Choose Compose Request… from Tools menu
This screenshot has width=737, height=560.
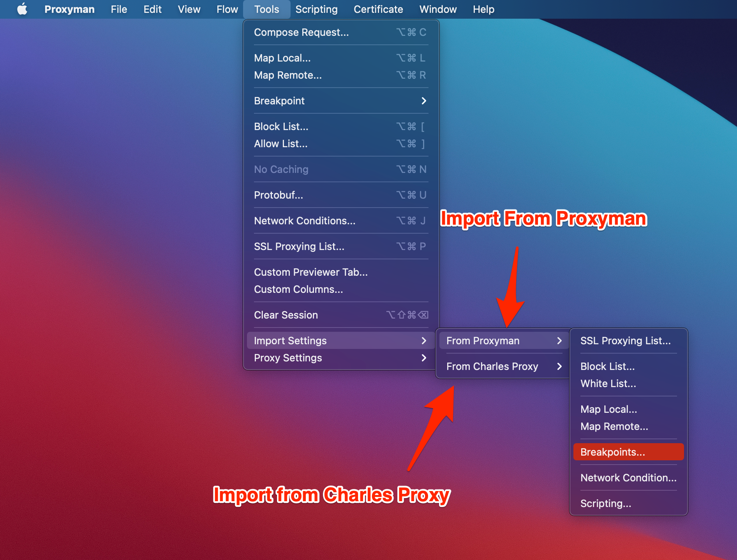[x=341, y=32]
